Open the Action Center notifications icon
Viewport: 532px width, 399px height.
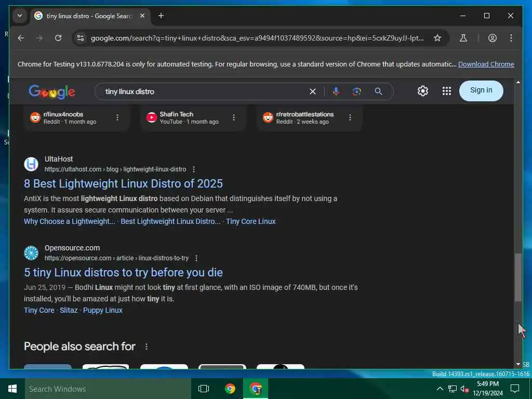(515, 389)
